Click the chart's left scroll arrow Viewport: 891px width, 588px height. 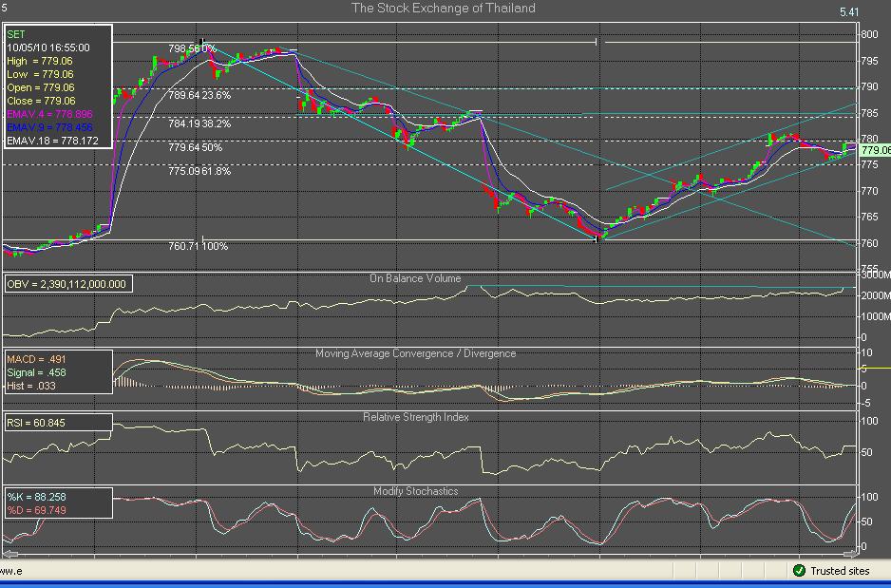[10, 554]
